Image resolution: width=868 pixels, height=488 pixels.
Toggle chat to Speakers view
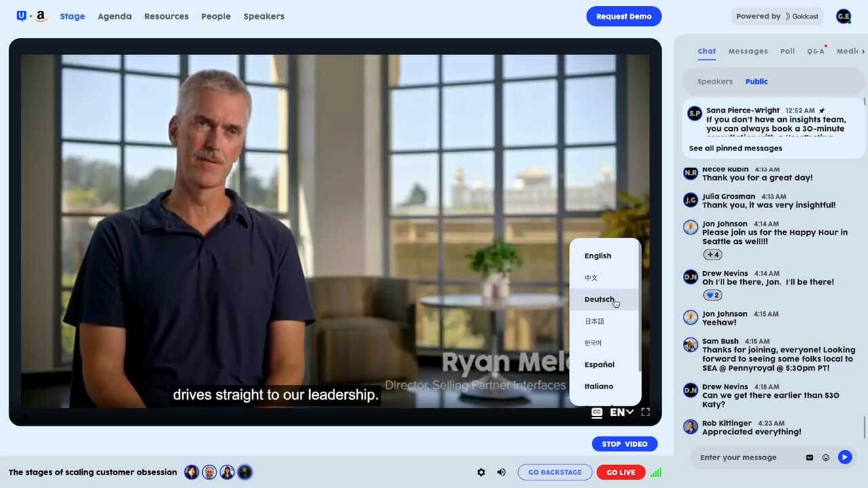click(715, 81)
